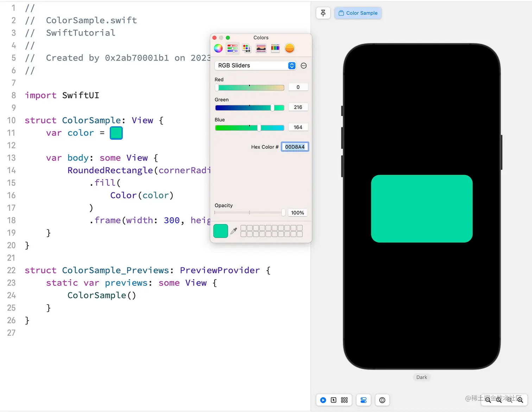Click 'PreviewProvider' on line 22
Image resolution: width=532 pixels, height=412 pixels.
220,270
